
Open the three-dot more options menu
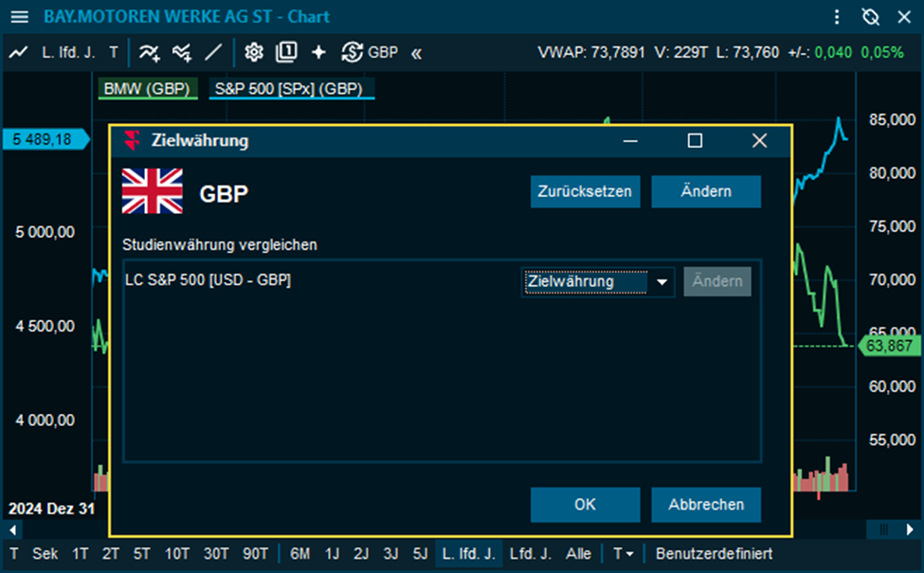tap(837, 16)
